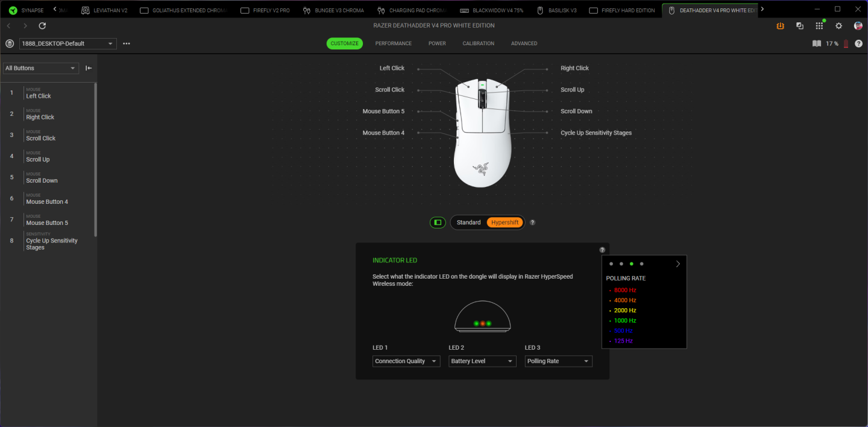Select DeathAdder V4 Pro White Edition tab

pos(710,10)
